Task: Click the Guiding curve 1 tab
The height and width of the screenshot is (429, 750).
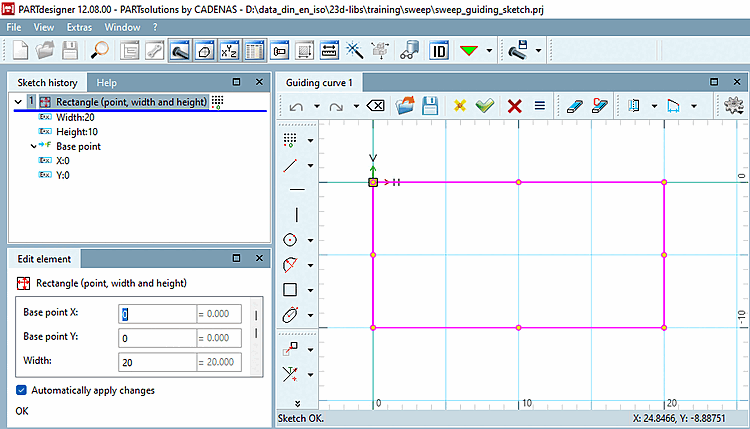Action: [319, 83]
